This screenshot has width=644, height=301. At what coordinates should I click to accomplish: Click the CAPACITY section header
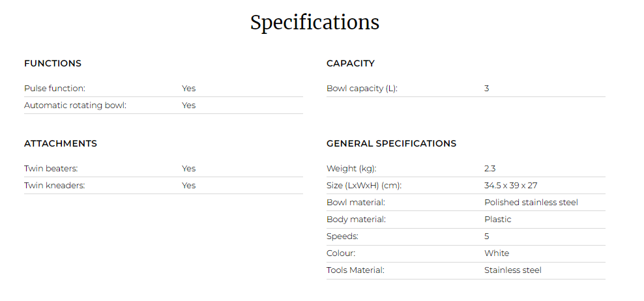coord(350,63)
